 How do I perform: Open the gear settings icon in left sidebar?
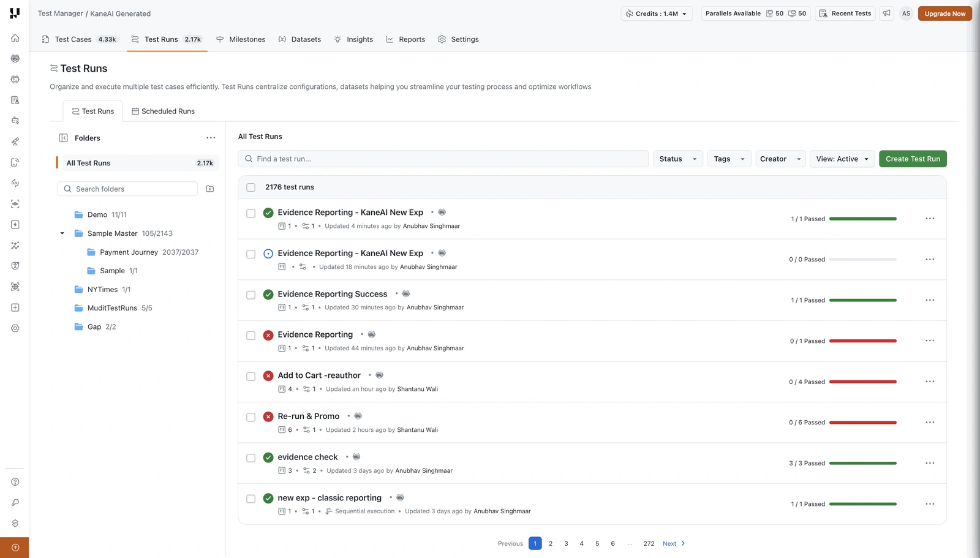15,328
